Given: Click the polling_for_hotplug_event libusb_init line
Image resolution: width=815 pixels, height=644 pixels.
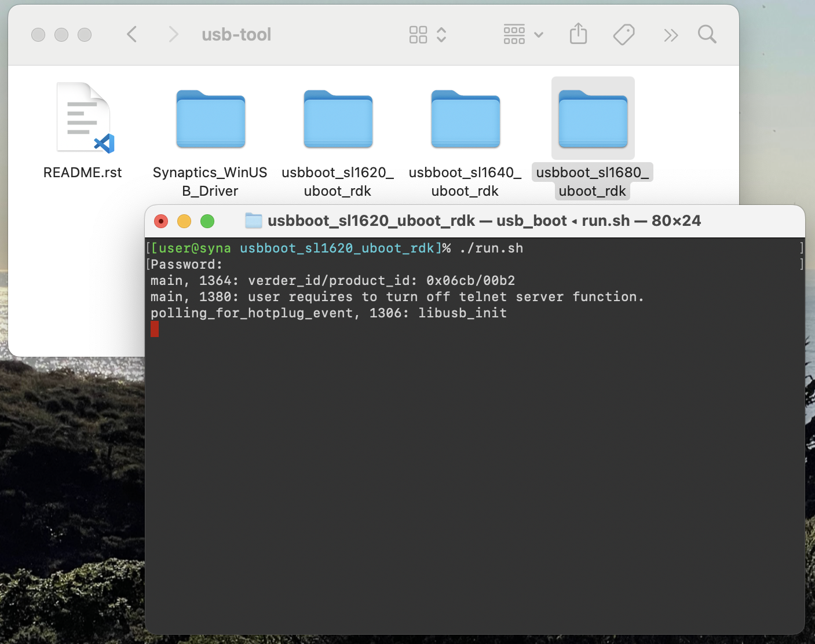Looking at the screenshot, I should [x=329, y=313].
